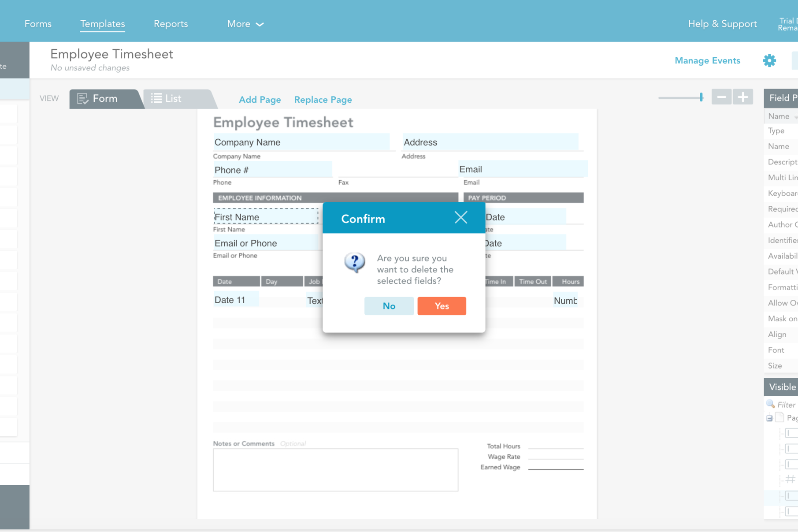Open the Forms menu
The width and height of the screenshot is (798, 532).
(x=38, y=24)
